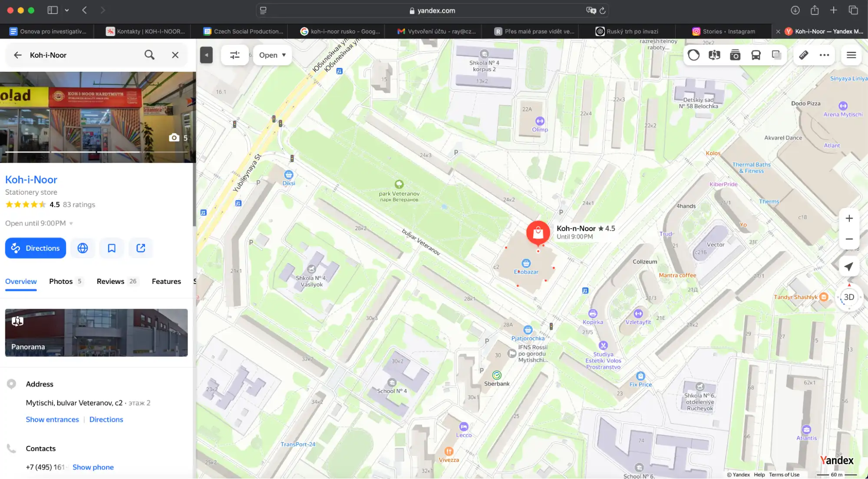Open the Koh-i-Noor title link

31,180
